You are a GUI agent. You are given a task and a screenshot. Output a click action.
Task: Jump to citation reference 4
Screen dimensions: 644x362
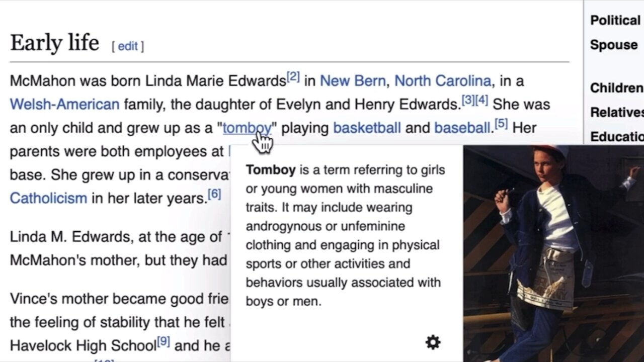tap(481, 100)
